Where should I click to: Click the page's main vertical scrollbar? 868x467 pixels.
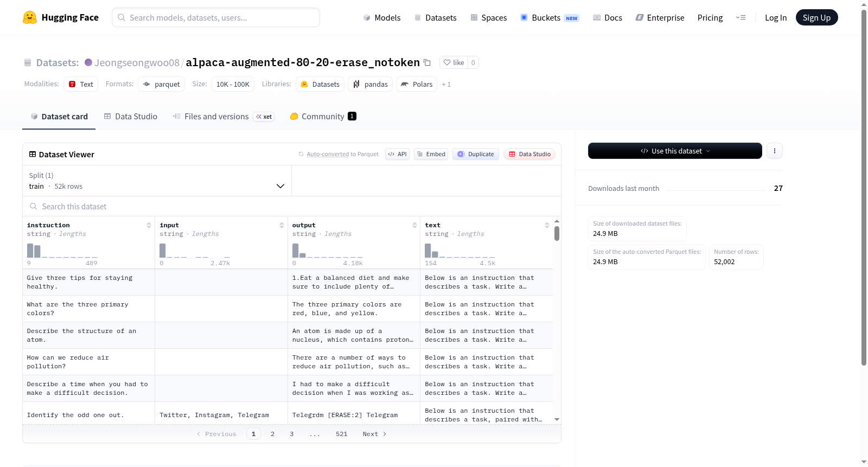coord(864,187)
